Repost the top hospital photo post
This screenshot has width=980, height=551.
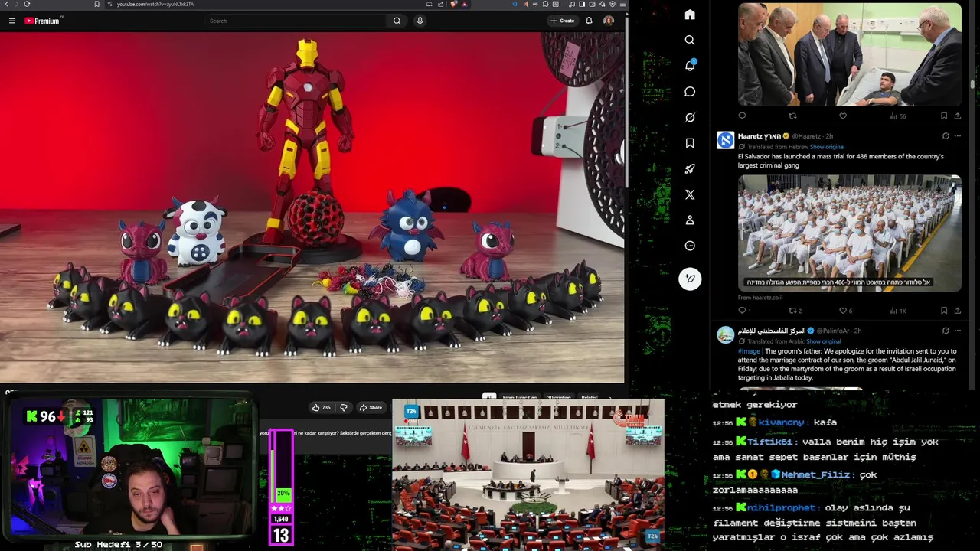pyautogui.click(x=792, y=116)
